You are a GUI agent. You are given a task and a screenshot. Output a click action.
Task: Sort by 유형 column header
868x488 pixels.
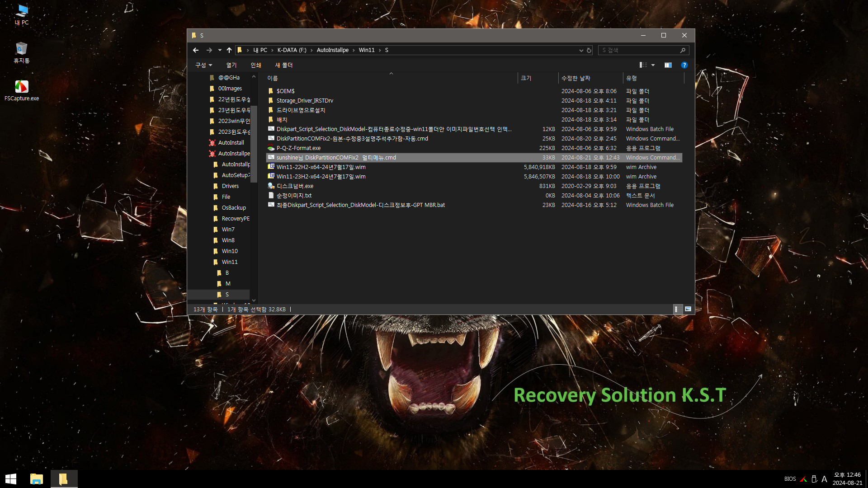pyautogui.click(x=653, y=78)
